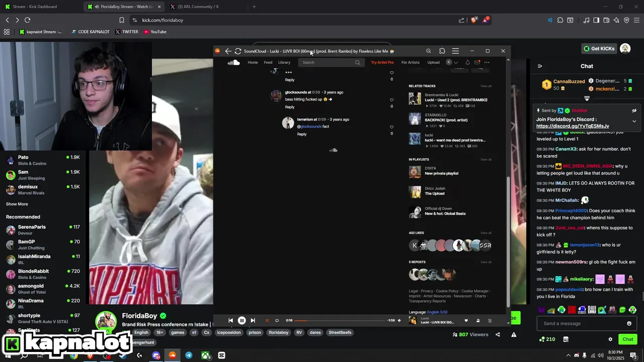The width and height of the screenshot is (644, 362).
Task: Click Get KICKs button
Action: [599, 48]
